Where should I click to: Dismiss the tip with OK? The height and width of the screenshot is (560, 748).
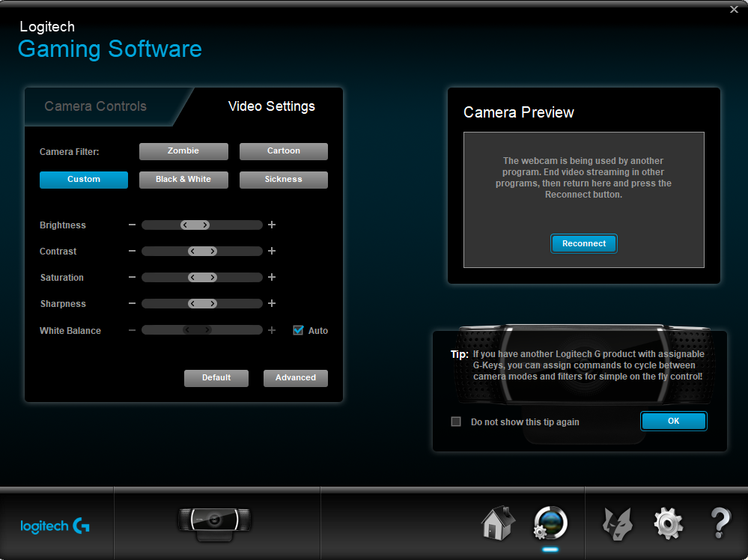click(x=673, y=421)
